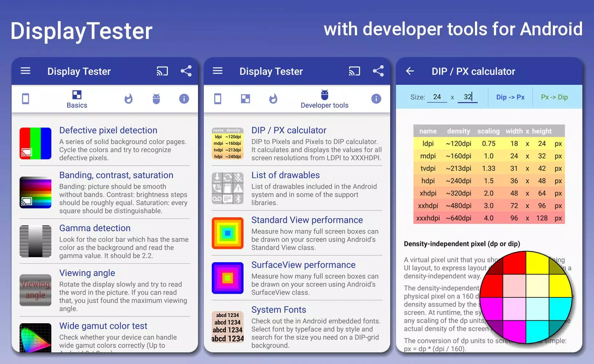Focus the width size field showing 24
Image resolution: width=594 pixels, height=364 pixels.
tap(437, 97)
